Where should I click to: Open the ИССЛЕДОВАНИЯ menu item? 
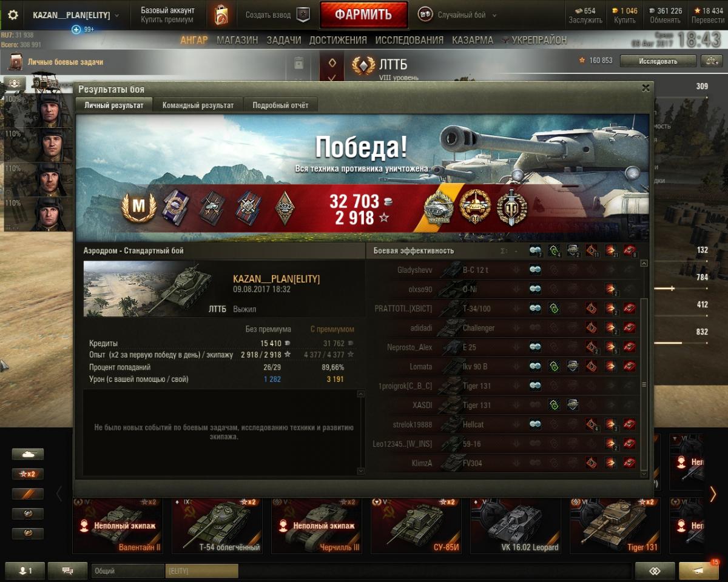[x=409, y=40]
